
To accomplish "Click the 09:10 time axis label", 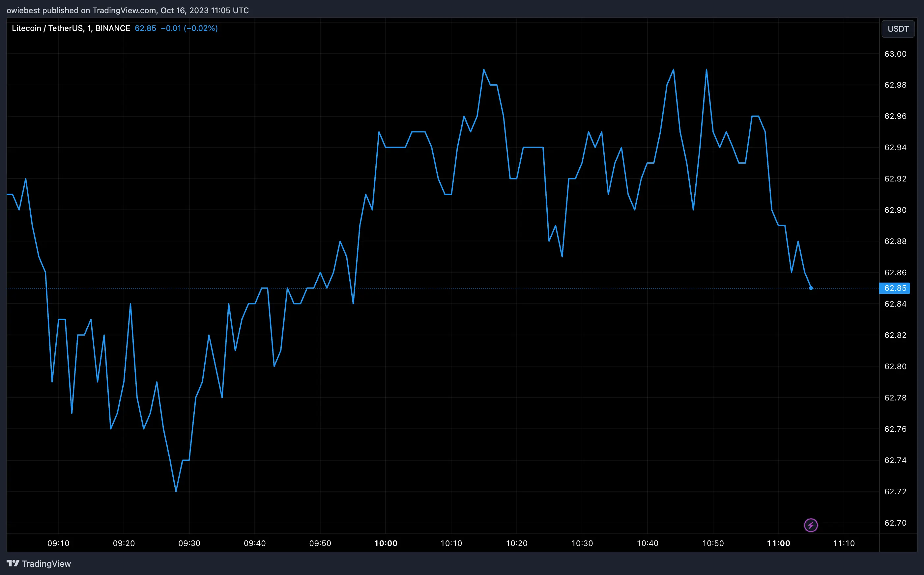I will coord(58,543).
